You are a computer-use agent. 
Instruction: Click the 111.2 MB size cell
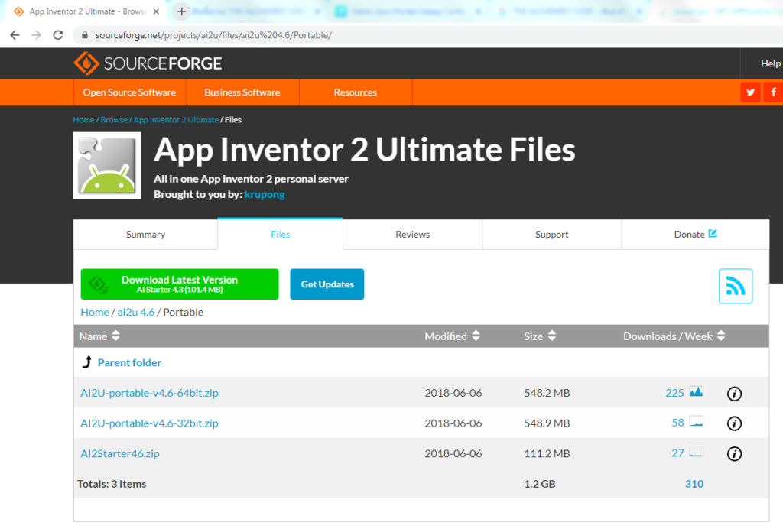tap(547, 453)
